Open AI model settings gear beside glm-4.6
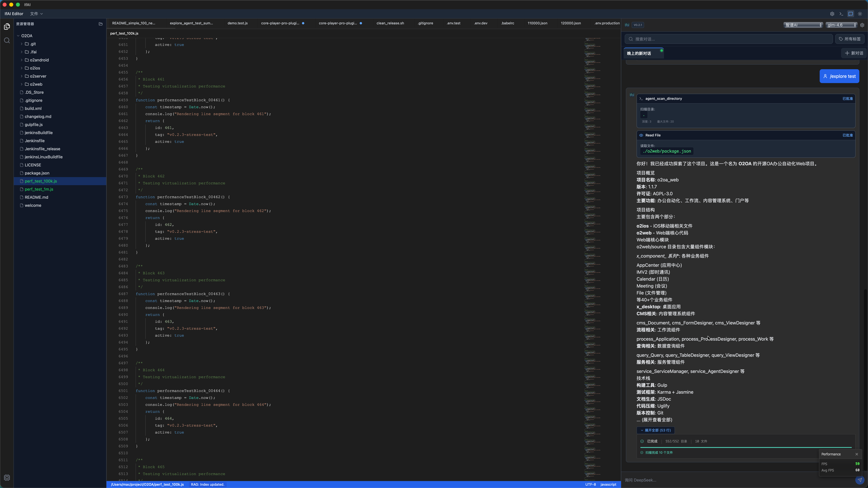Viewport: 868px width, 488px height. pyautogui.click(x=862, y=25)
